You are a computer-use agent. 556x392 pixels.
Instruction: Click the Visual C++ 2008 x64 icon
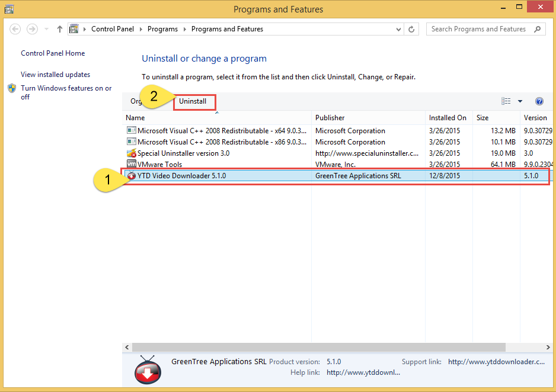(x=132, y=130)
